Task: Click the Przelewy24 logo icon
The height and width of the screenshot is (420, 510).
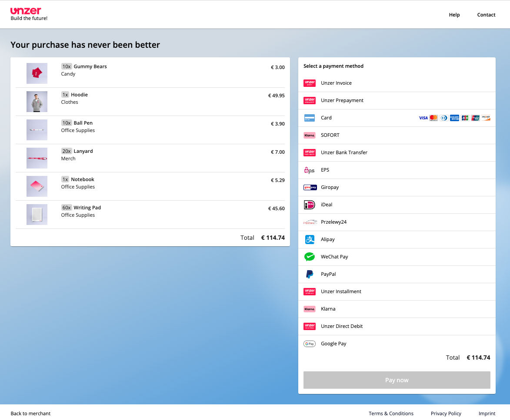Action: pos(310,222)
